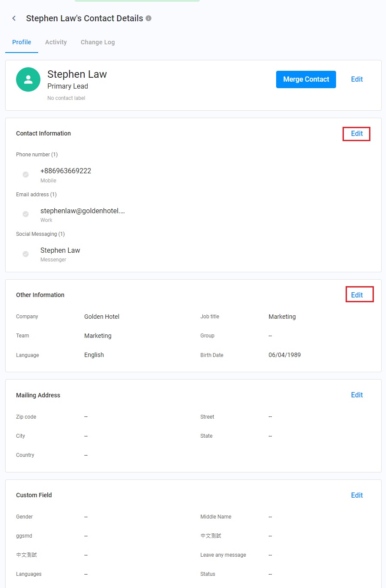Screen dimensions: 386x588
Task: Click Edit next to Merge Contact
Action: [x=357, y=79]
